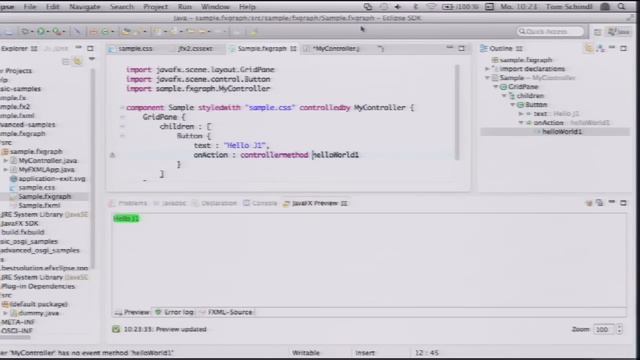Open the Window menu

coord(215,7)
